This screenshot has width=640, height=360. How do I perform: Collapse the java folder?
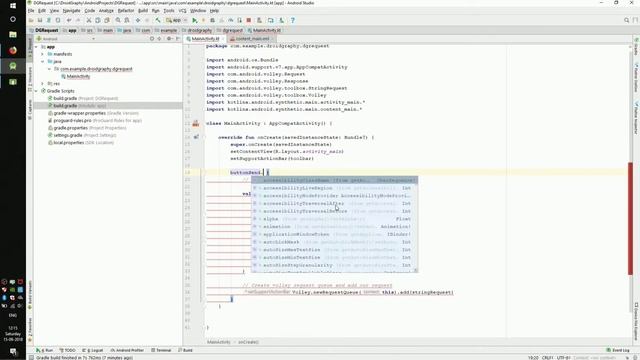click(x=42, y=62)
